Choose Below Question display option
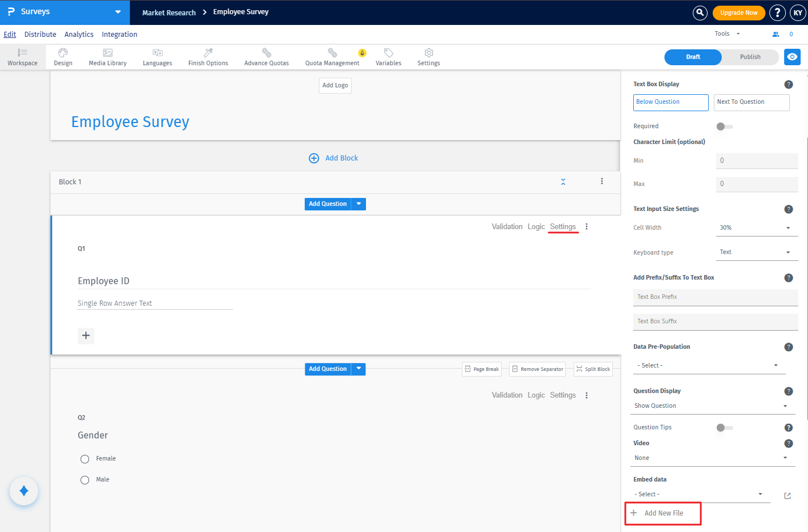This screenshot has height=532, width=808. [671, 102]
